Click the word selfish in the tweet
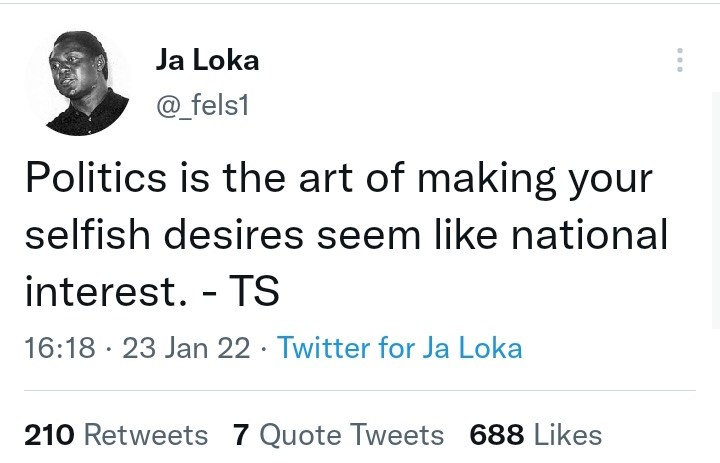This screenshot has width=720, height=463. pos(87,234)
